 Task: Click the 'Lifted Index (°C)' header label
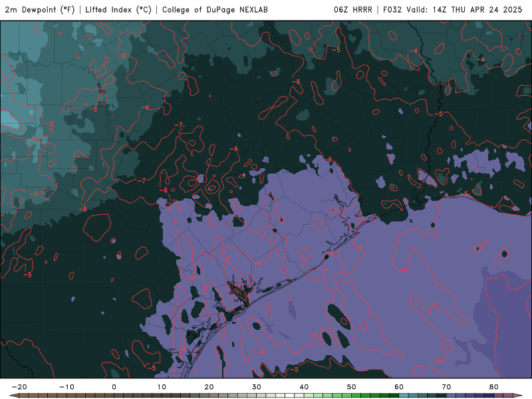118,9
